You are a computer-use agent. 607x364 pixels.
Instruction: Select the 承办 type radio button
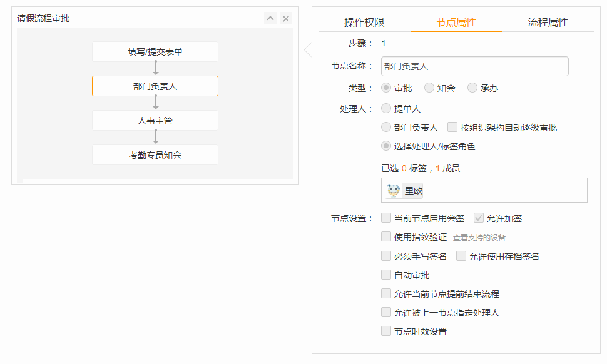coord(472,88)
